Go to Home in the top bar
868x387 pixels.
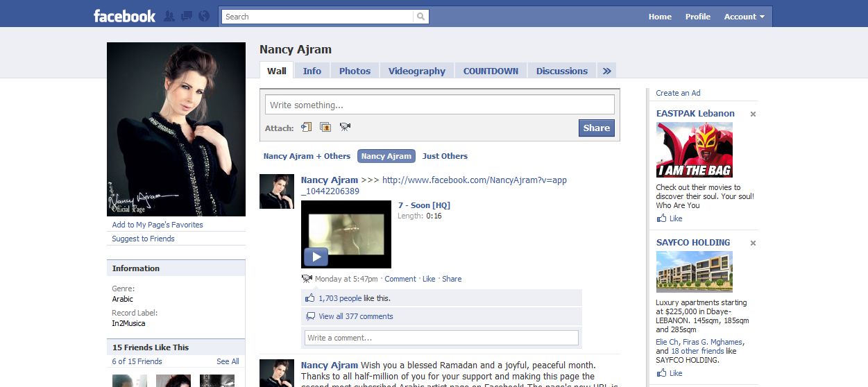pos(660,17)
